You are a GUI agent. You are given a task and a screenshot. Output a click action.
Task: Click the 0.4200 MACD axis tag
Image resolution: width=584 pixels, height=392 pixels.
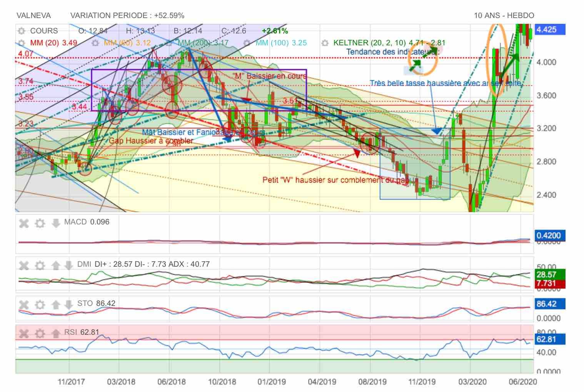click(550, 235)
